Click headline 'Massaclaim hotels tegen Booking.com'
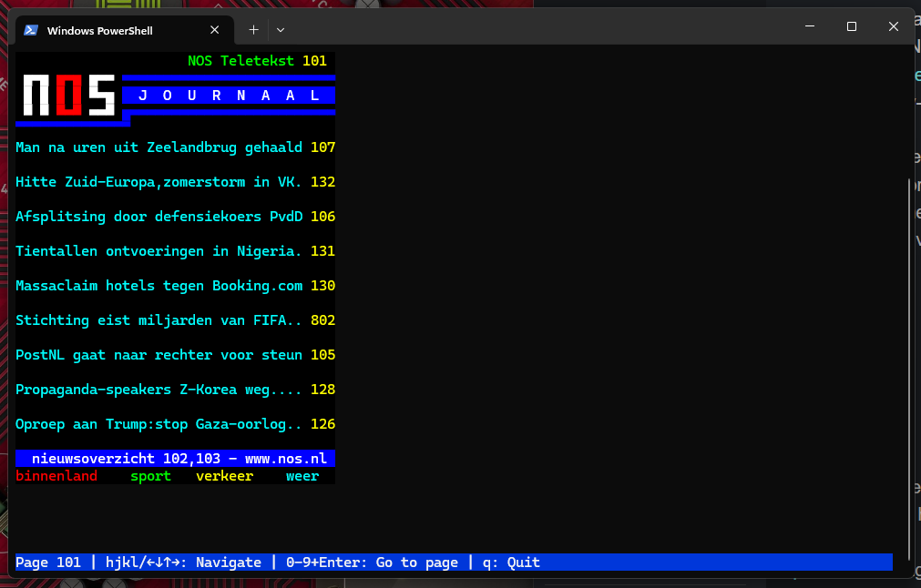 159,286
